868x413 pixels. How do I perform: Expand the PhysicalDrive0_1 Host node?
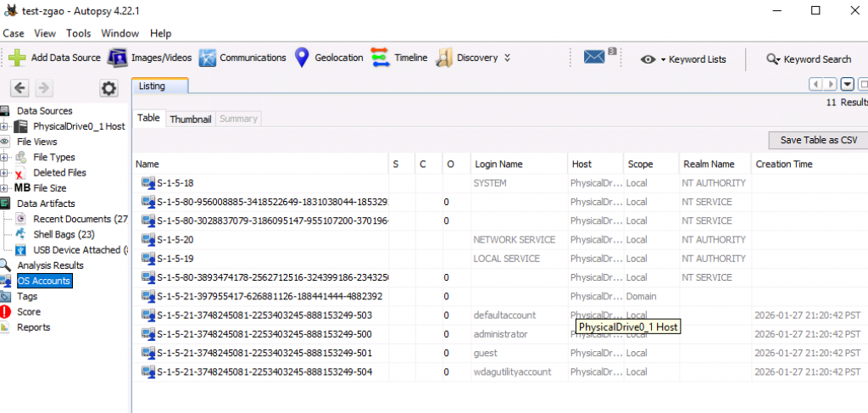(4, 126)
